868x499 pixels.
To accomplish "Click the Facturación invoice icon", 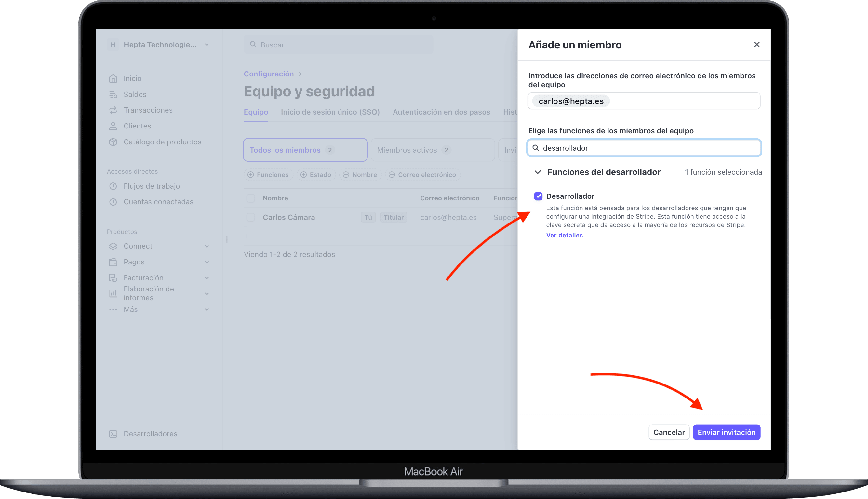I will point(113,278).
